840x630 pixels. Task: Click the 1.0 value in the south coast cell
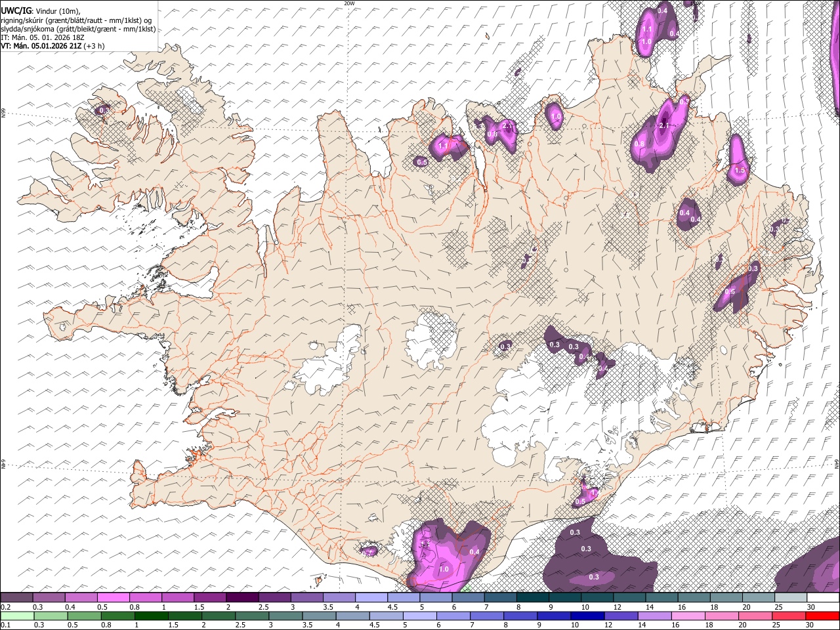444,569
